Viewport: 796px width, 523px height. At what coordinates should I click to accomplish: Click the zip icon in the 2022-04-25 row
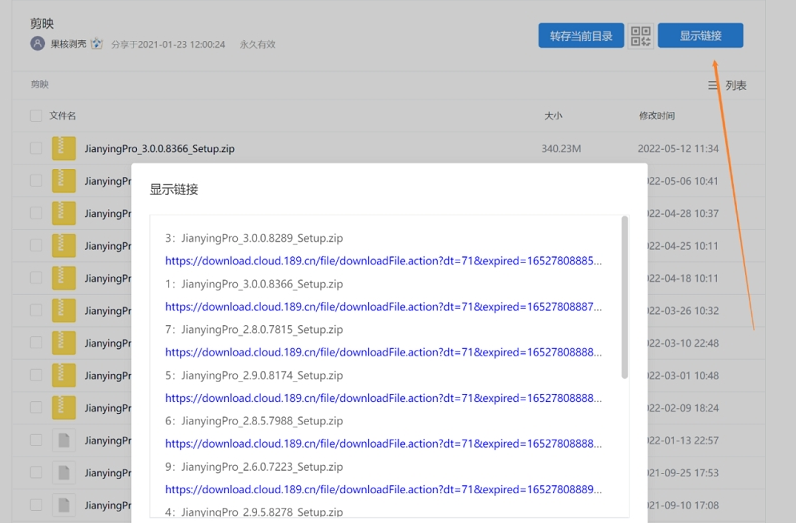click(x=64, y=246)
